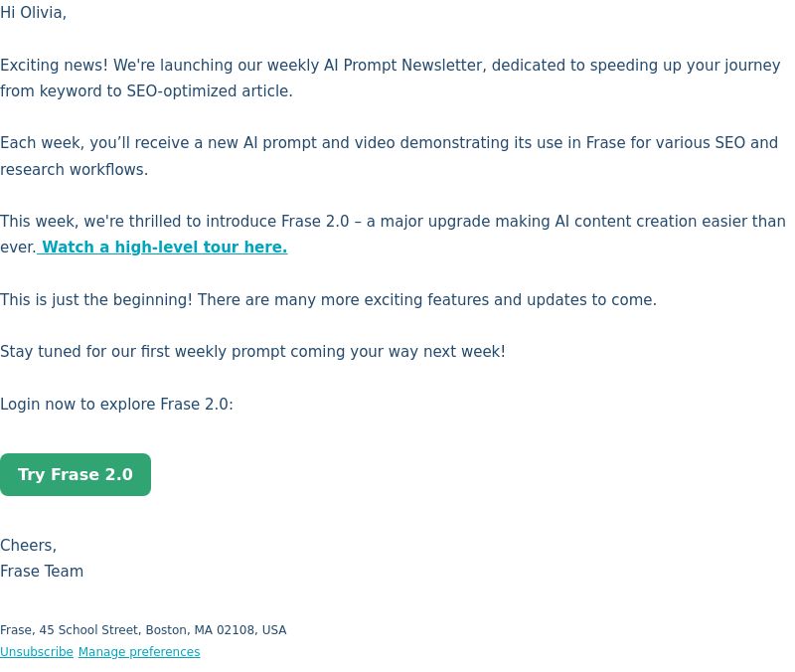
Task: Click the 'SEO-optimized article' text
Action: (x=210, y=91)
